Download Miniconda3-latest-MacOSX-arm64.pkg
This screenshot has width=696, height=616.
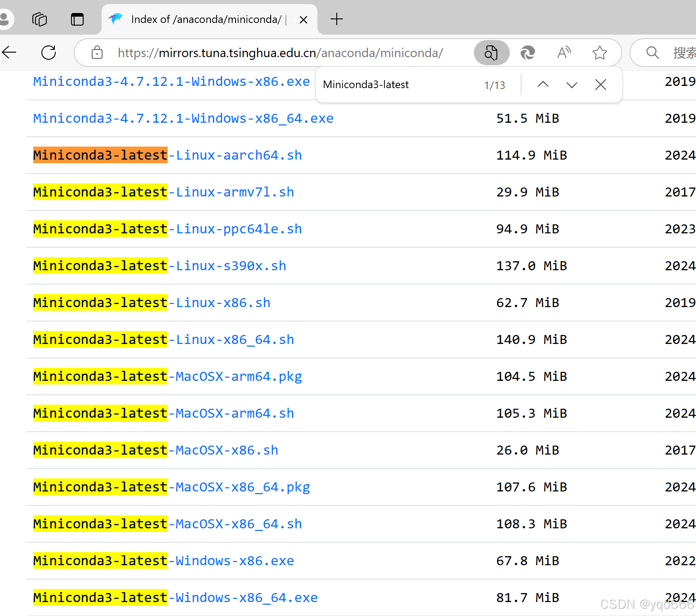point(168,376)
